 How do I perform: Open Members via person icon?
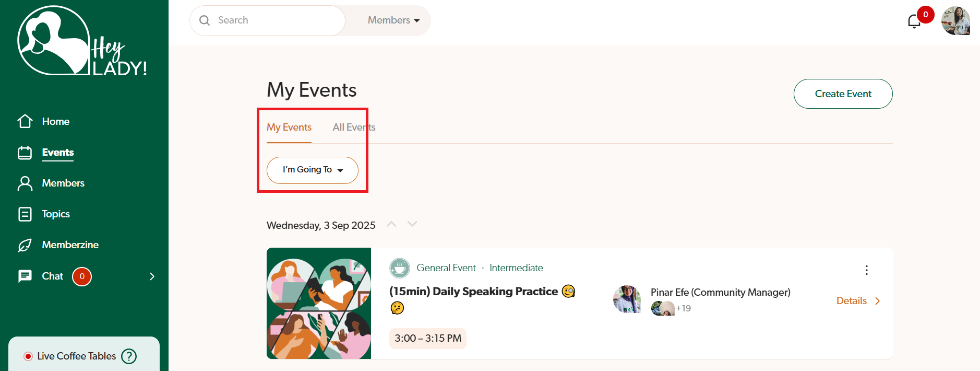(25, 183)
